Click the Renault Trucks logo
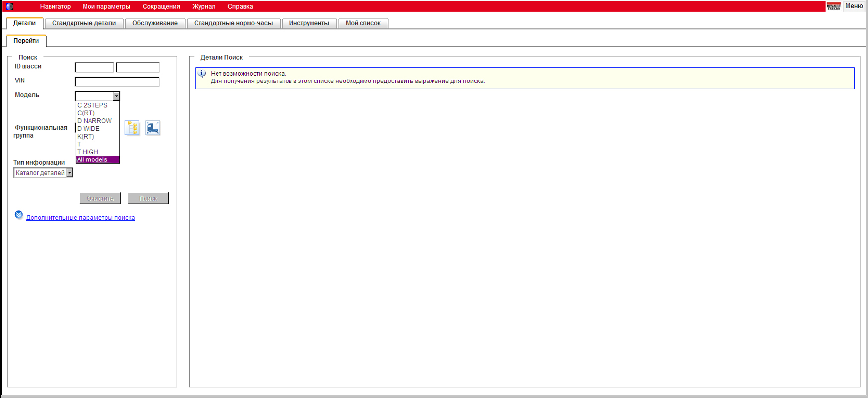 [x=833, y=6]
